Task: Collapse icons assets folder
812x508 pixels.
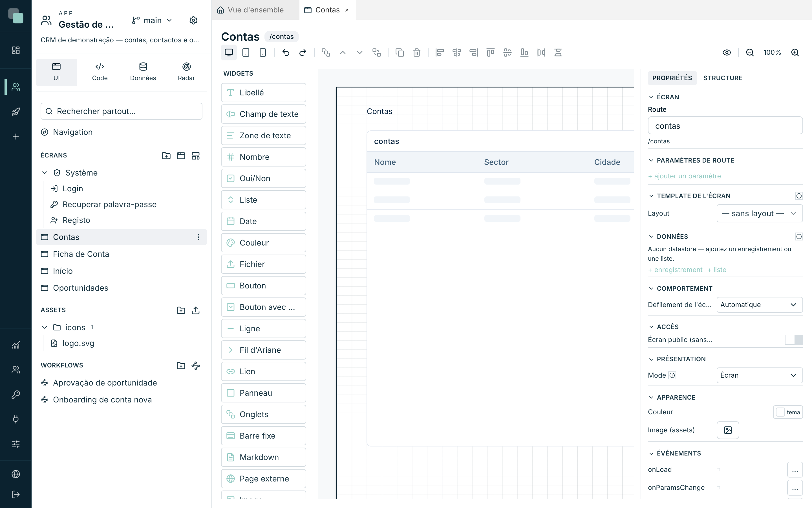Action: click(45, 327)
